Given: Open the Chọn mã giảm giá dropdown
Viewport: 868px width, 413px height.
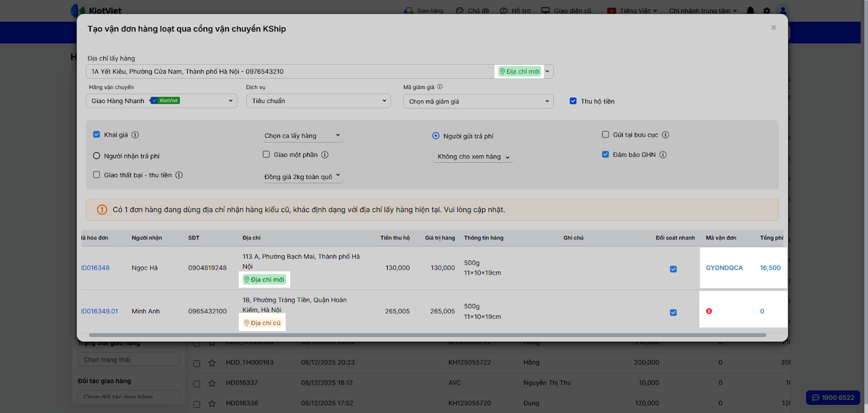Looking at the screenshot, I should tap(478, 101).
